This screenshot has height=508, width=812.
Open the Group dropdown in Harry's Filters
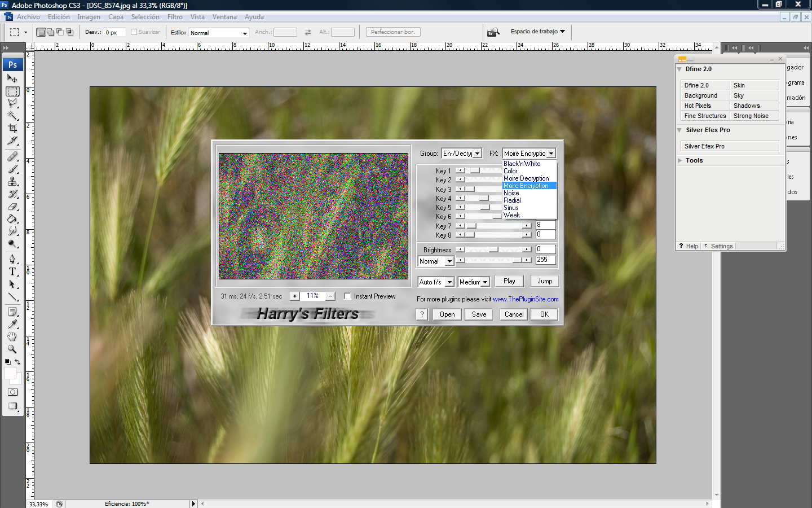coord(477,154)
